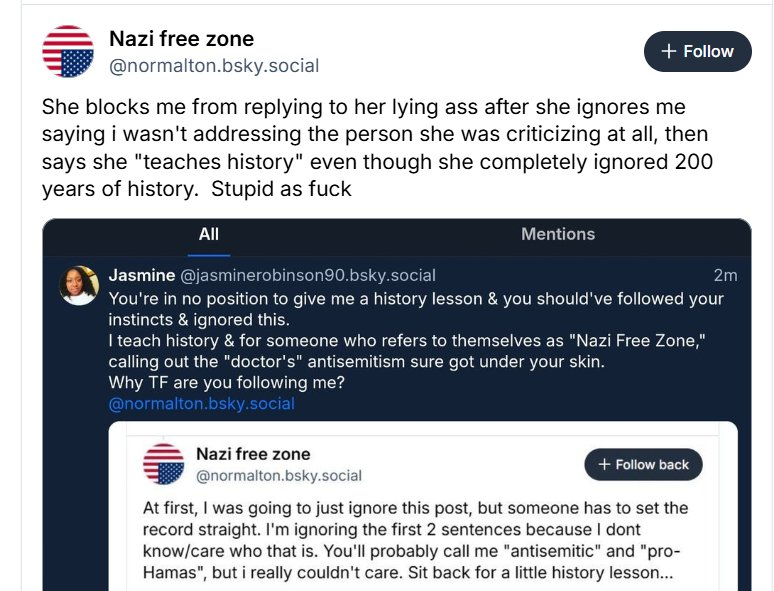Click the gray @normalton.bsky.social handle in quoted post
This screenshot has height=591, width=774.
tap(279, 476)
